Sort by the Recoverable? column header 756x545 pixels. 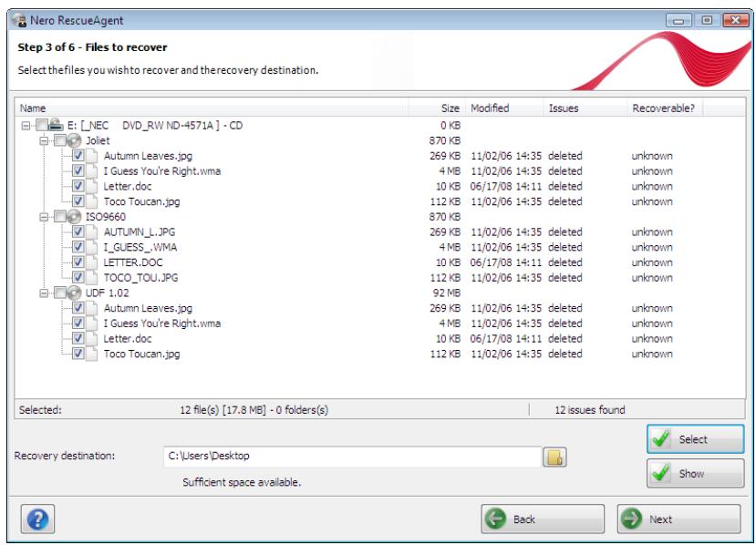click(665, 108)
